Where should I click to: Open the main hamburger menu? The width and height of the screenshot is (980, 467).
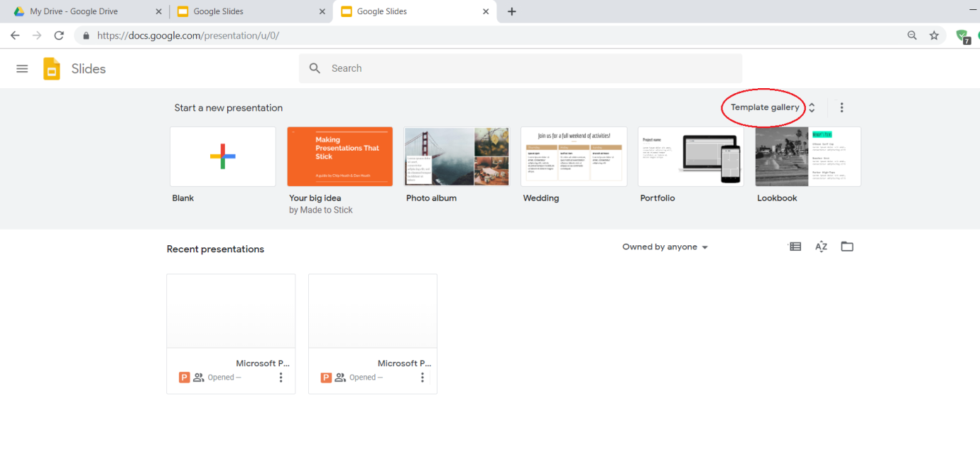(x=22, y=69)
